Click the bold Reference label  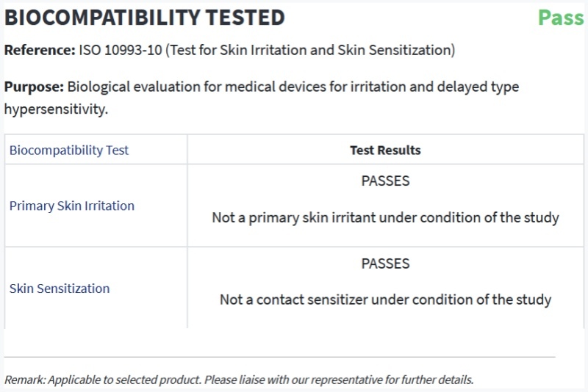(40, 51)
